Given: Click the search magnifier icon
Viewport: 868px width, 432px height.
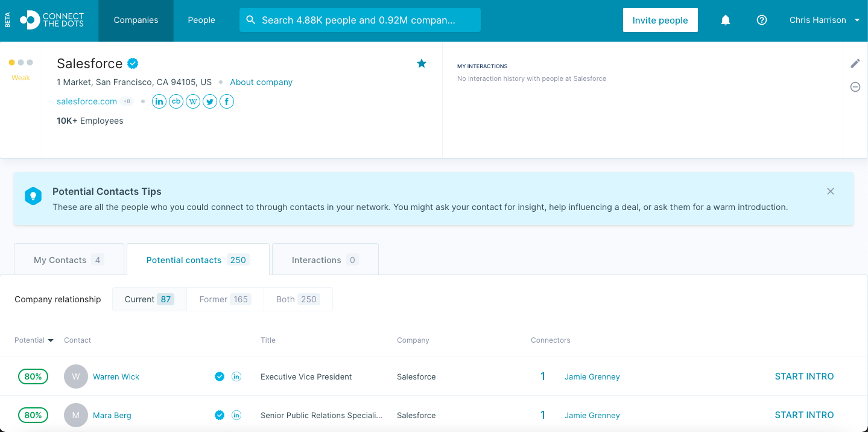Looking at the screenshot, I should point(251,20).
